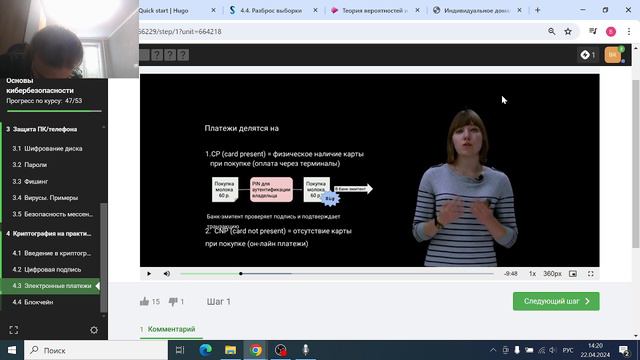
Task: Open lesson 4.2 Цифровая подпись
Action: point(47,269)
